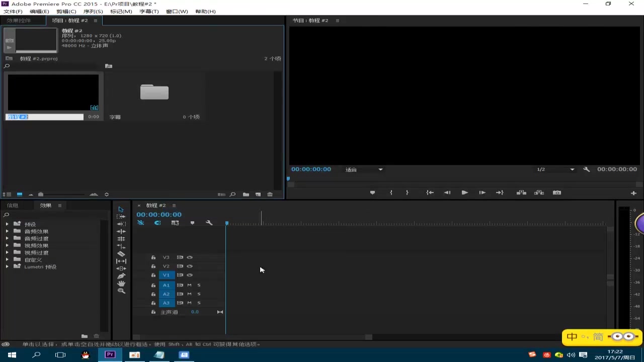
Task: Open the 字幕 bin folder thumbnail
Action: (x=154, y=93)
